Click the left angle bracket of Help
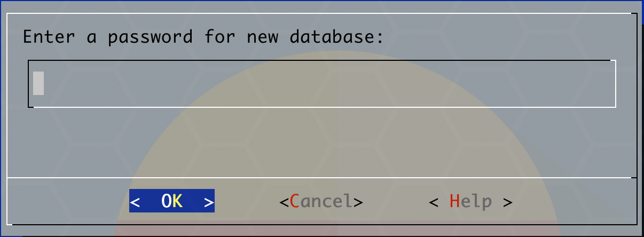Screen dimensions: 644x237 tap(434, 202)
